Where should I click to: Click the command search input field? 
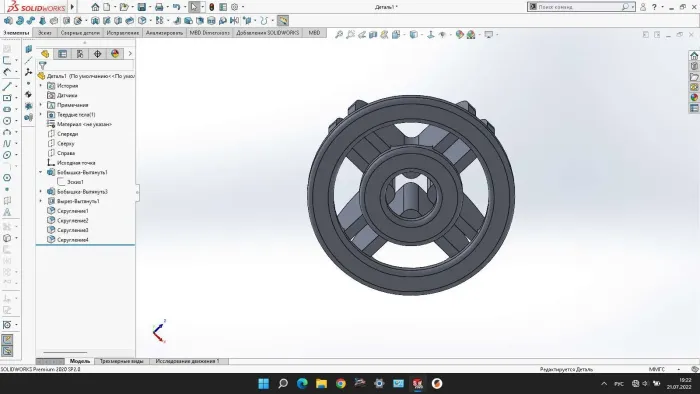579,7
